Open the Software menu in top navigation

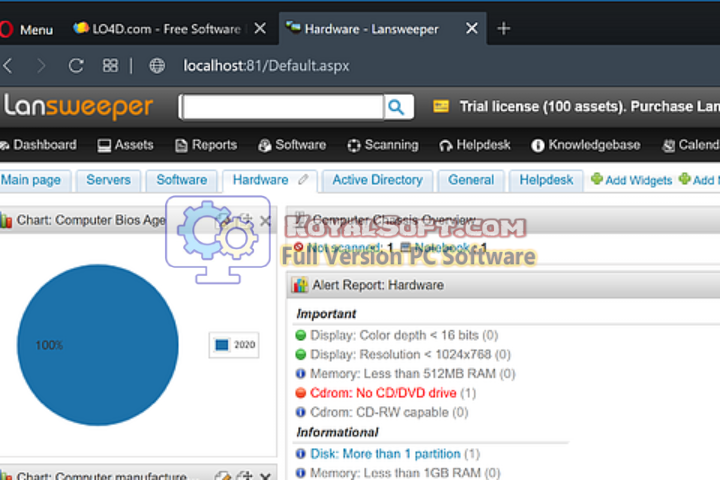pyautogui.click(x=292, y=145)
